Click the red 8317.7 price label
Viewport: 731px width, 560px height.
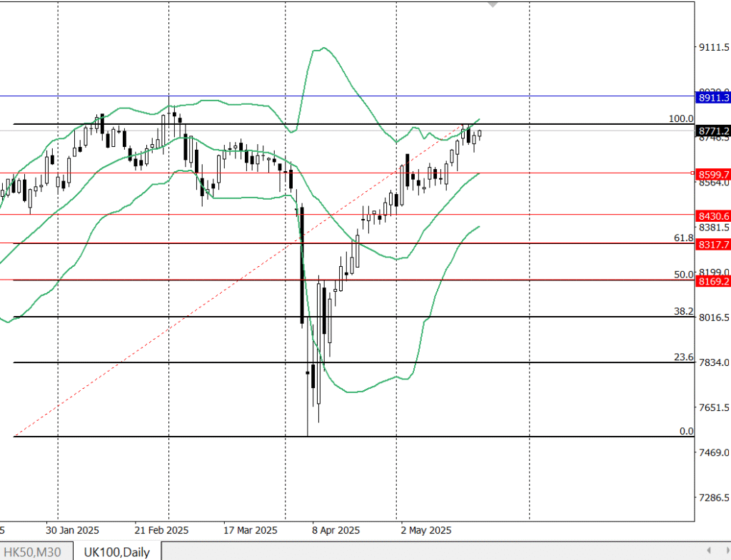tap(713, 245)
